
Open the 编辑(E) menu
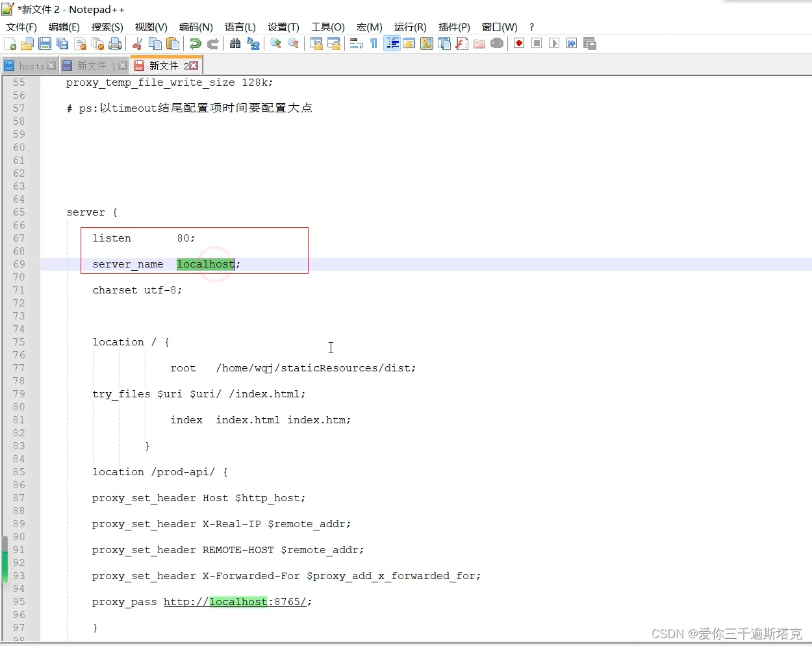coord(64,27)
